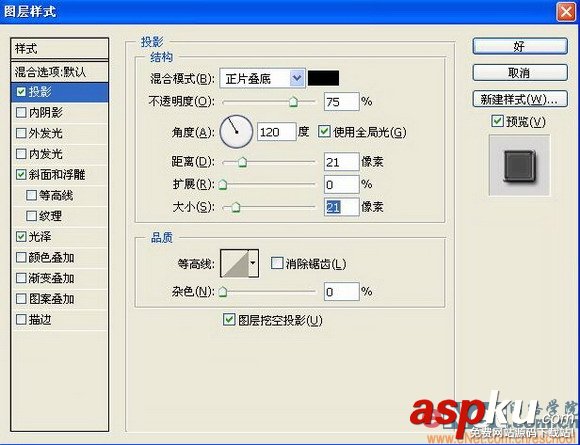Click the 图案叠加 style row label
580x445 pixels.
(x=51, y=299)
